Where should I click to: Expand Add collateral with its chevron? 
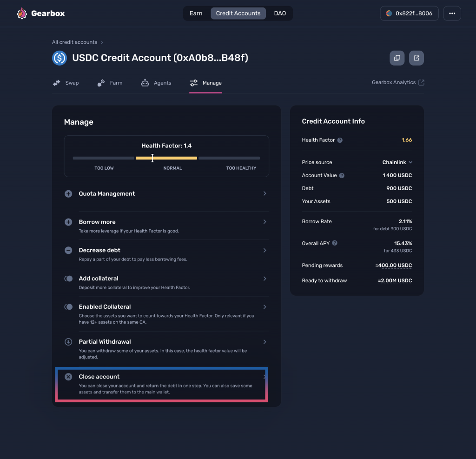[x=264, y=279]
